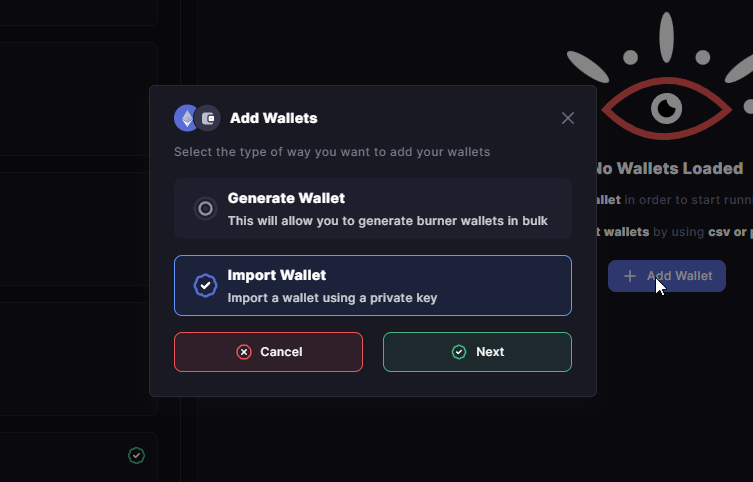Click the Ethereum logo in dialog header
Screen dimensions: 753x482
pyautogui.click(x=186, y=118)
